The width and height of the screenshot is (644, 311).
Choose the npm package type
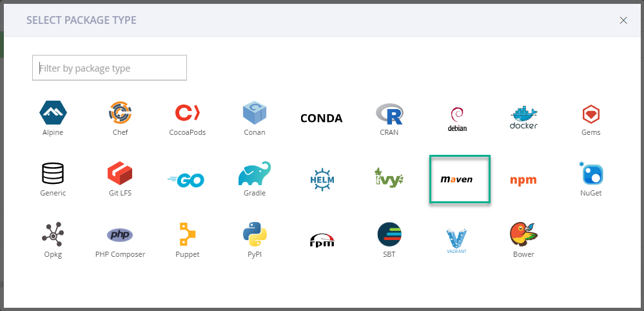tap(523, 179)
